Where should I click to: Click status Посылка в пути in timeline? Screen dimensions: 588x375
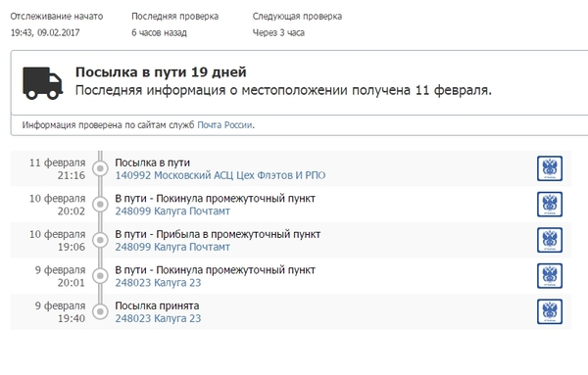click(152, 163)
